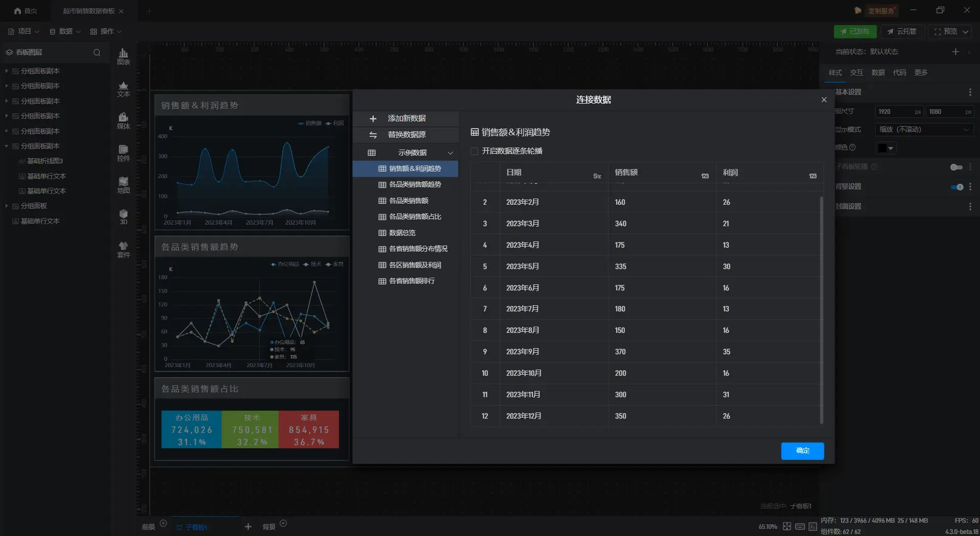Click the 确定 button
The height and width of the screenshot is (536, 980).
click(802, 451)
